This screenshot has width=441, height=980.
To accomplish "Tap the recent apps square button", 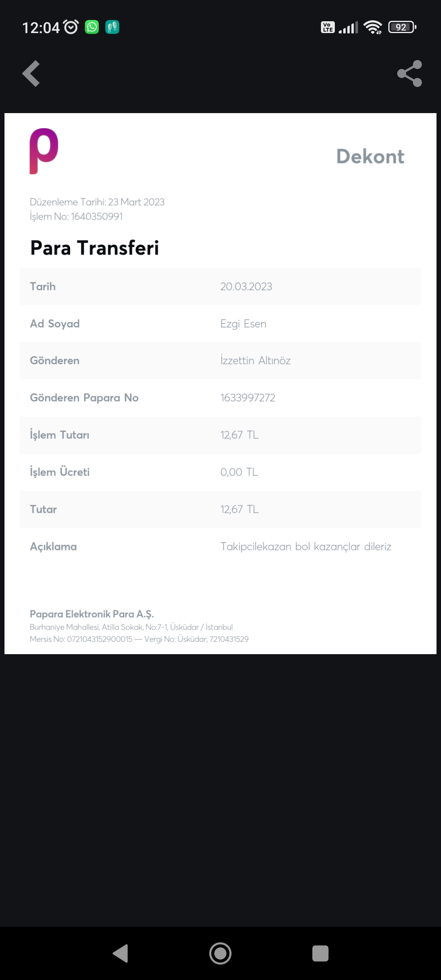I will coord(321,953).
